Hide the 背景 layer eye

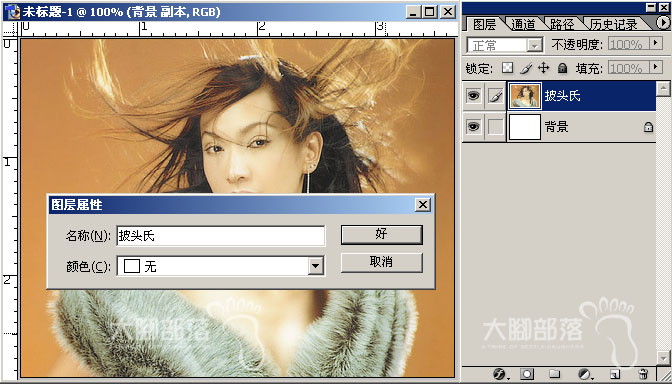[x=474, y=127]
